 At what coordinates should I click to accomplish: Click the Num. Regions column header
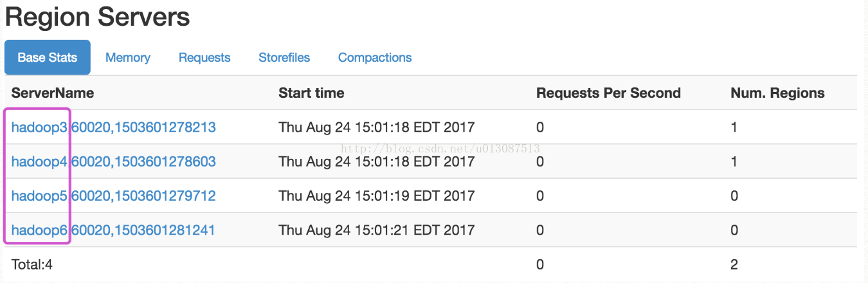[777, 93]
